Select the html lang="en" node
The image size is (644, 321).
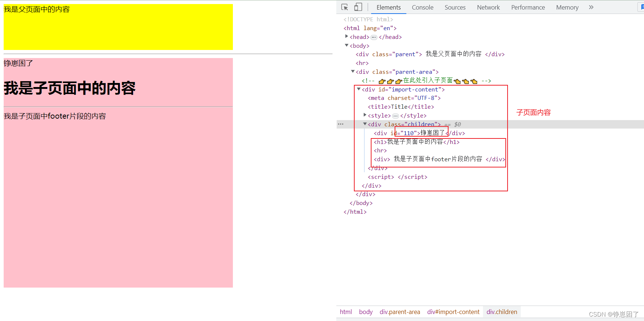(370, 28)
